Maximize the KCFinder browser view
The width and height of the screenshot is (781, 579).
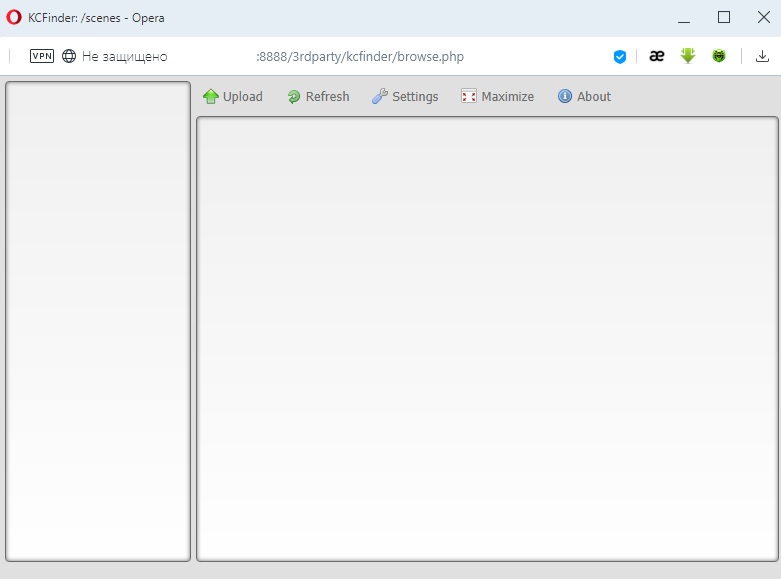point(497,97)
